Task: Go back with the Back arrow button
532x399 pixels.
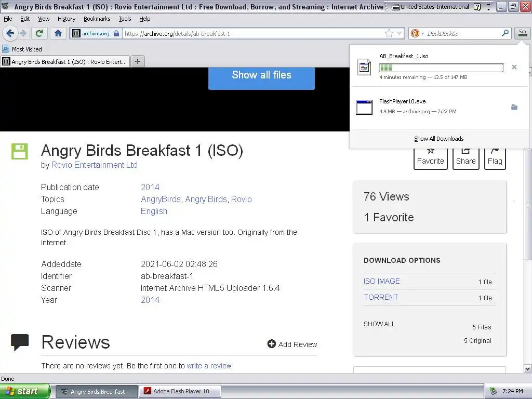Action: click(x=10, y=33)
